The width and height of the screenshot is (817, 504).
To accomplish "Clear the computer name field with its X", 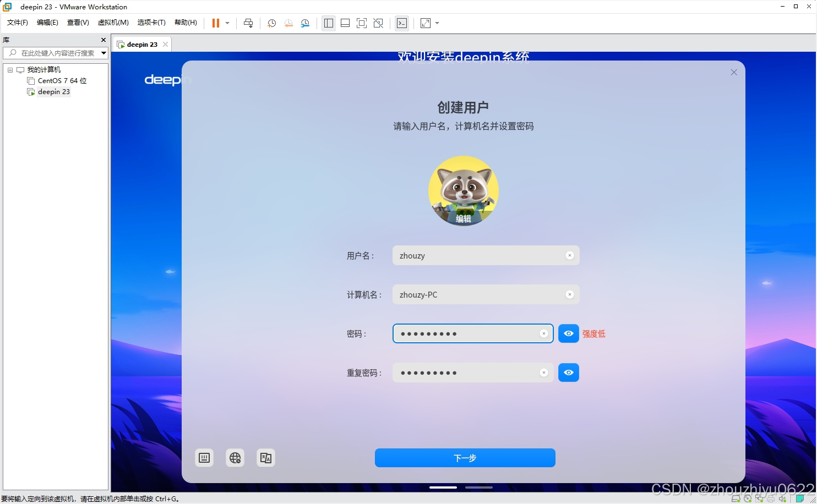I will [570, 294].
